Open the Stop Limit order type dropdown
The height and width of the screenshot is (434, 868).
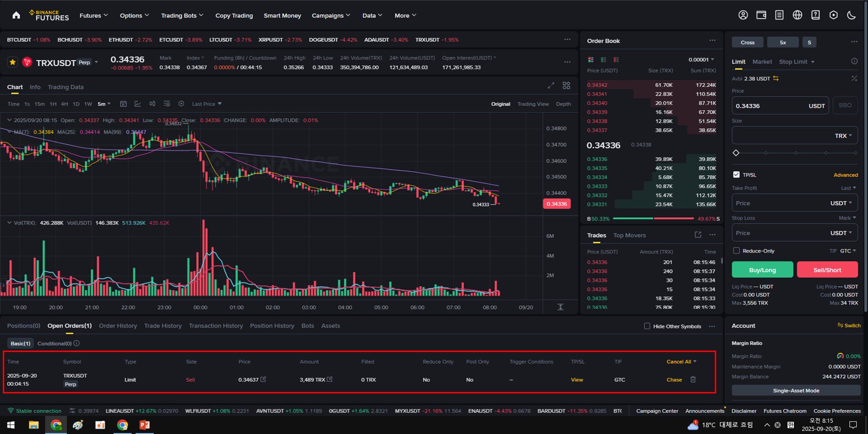pyautogui.click(x=797, y=62)
